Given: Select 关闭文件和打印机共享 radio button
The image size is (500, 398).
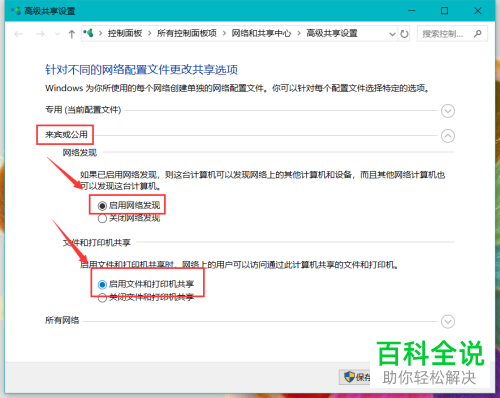Looking at the screenshot, I should [x=102, y=298].
